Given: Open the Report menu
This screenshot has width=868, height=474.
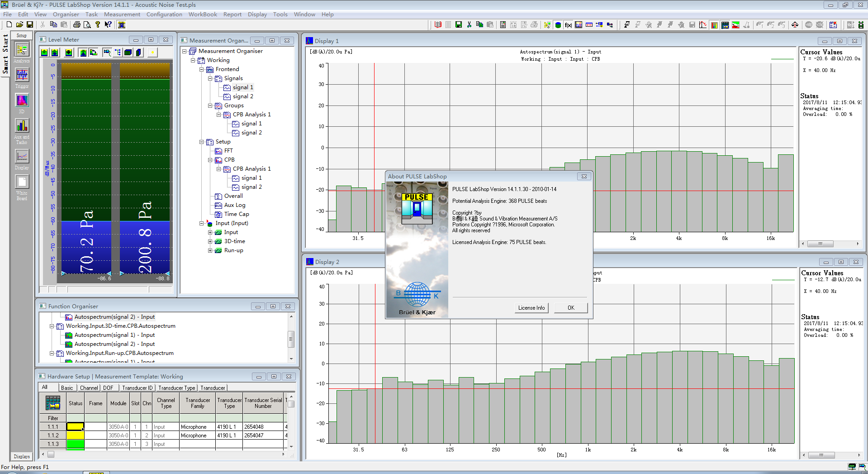Looking at the screenshot, I should click(232, 14).
